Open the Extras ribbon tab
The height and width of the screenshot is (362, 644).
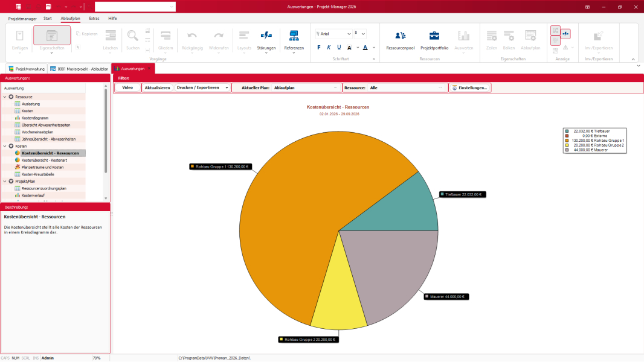[94, 19]
